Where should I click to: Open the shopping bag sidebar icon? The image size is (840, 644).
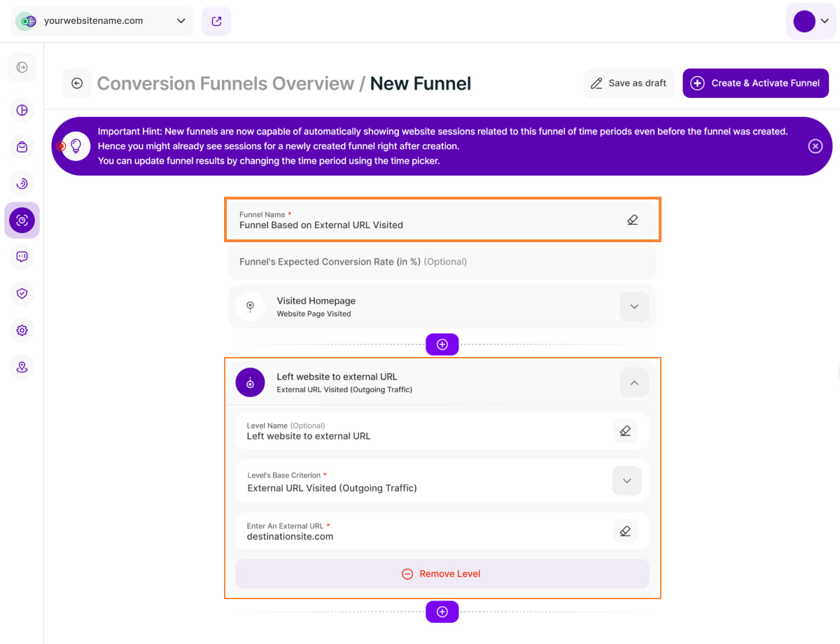pos(22,147)
